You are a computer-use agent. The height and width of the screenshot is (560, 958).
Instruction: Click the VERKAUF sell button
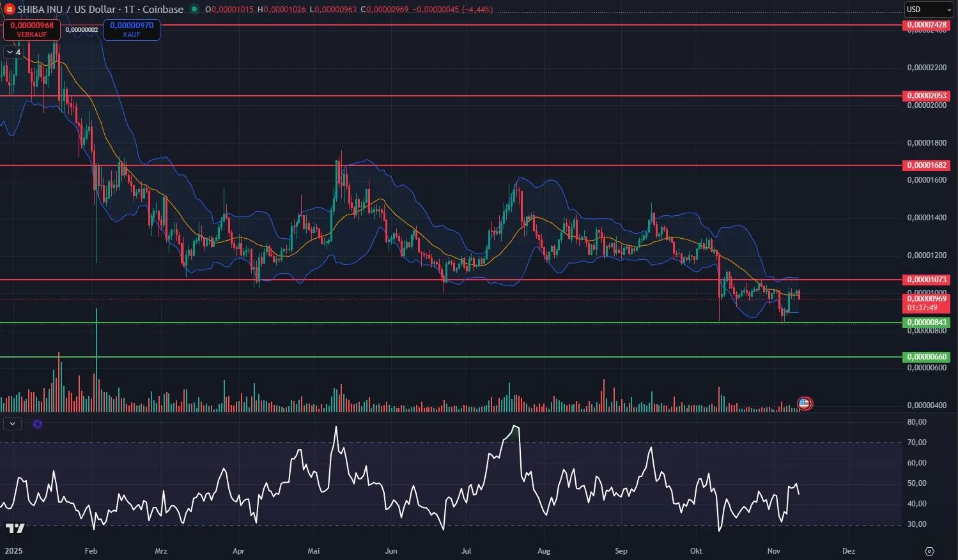click(32, 29)
